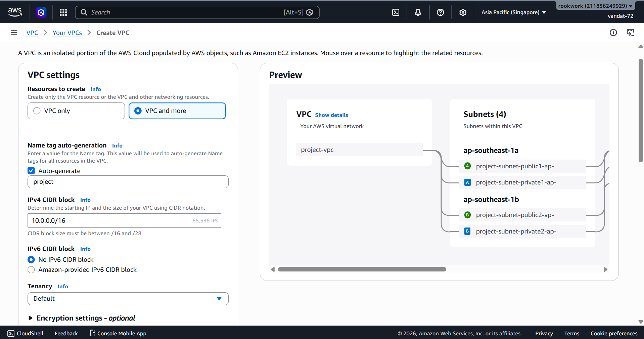The image size is (644, 339).
Task: Click the page scroll down arrow
Action: 641,322
